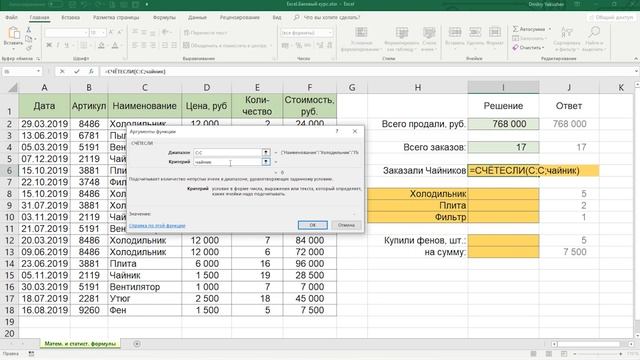Open the Файл tab
640x360 pixels.
point(11,18)
